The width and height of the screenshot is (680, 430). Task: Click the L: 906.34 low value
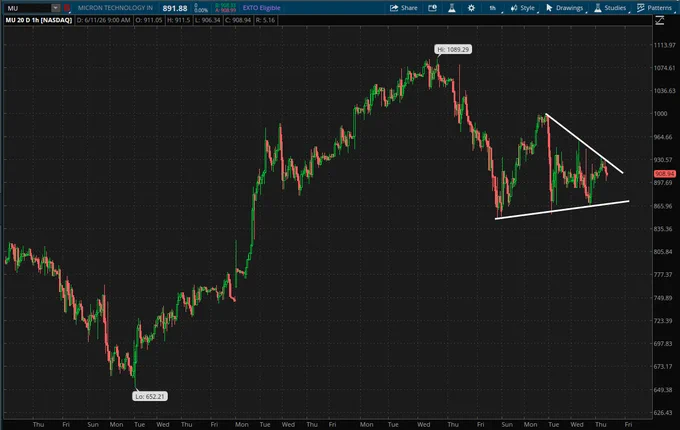[207, 20]
